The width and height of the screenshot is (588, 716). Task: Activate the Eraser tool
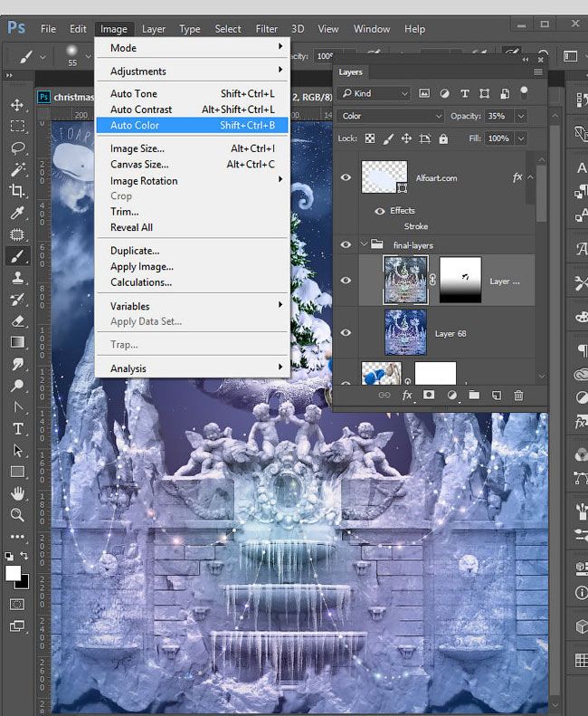click(x=17, y=320)
